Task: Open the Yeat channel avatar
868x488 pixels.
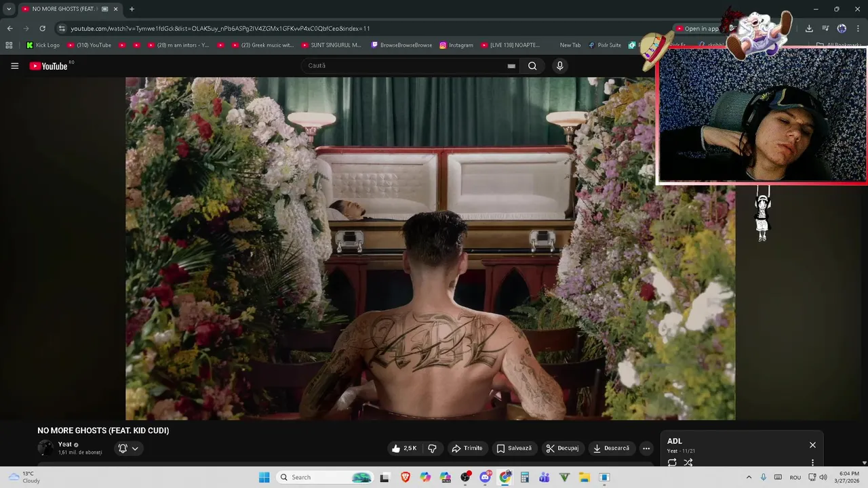Action: (45, 447)
